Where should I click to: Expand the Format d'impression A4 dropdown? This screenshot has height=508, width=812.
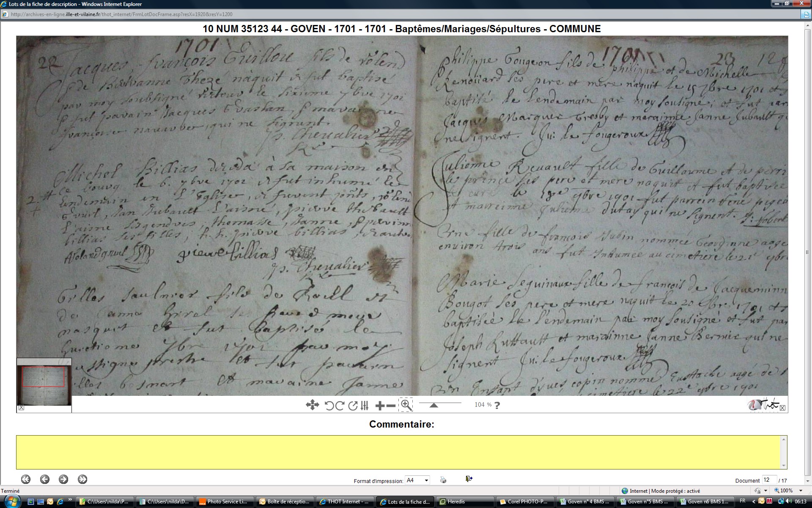(426, 480)
